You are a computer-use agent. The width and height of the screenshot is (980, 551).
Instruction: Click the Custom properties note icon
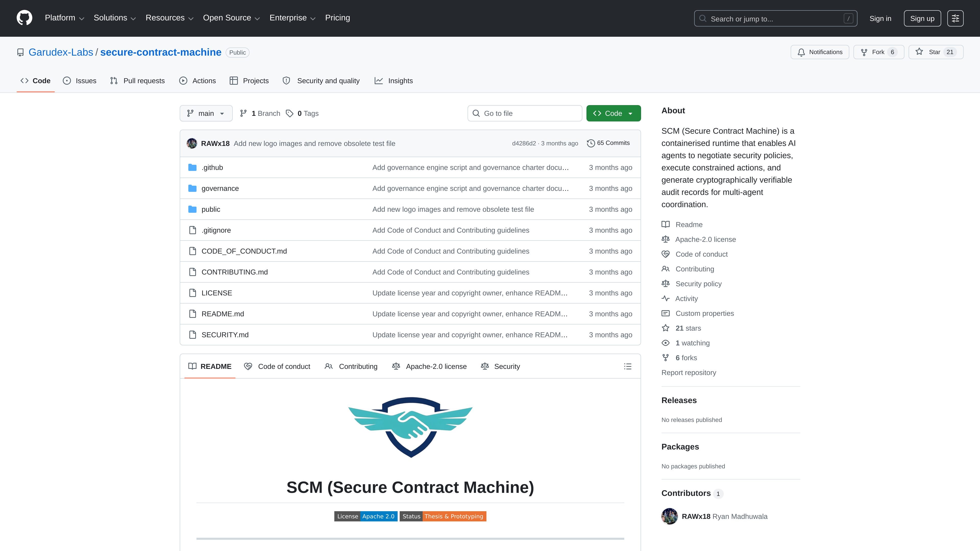click(x=665, y=313)
